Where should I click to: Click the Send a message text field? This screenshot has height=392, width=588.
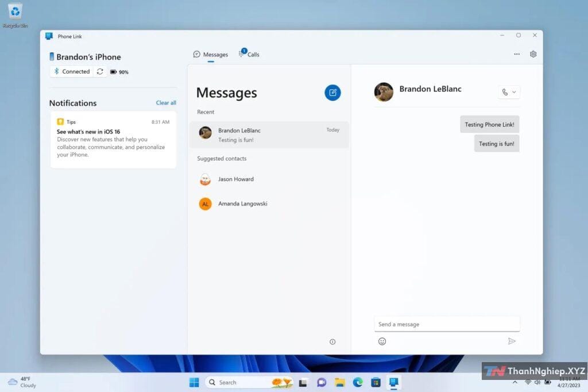point(446,324)
